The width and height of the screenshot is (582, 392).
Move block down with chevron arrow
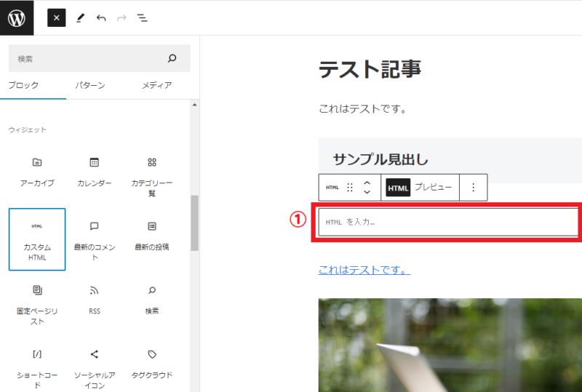[367, 193]
